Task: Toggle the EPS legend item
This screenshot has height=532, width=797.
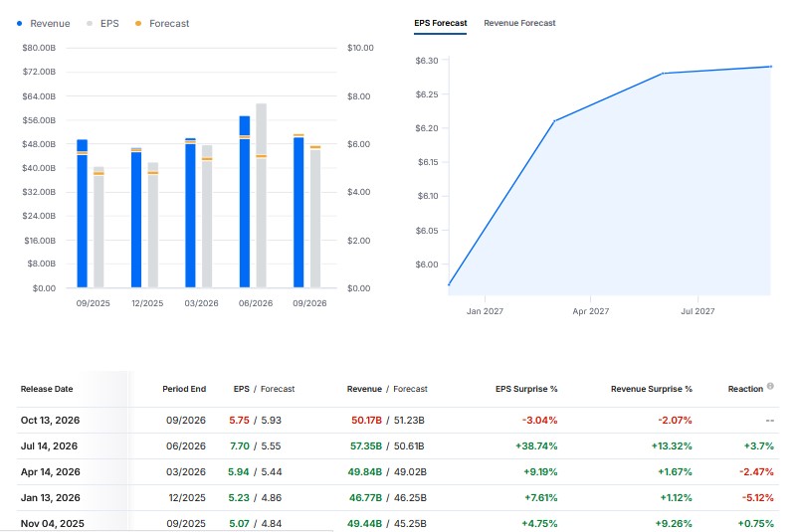Action: (103, 24)
